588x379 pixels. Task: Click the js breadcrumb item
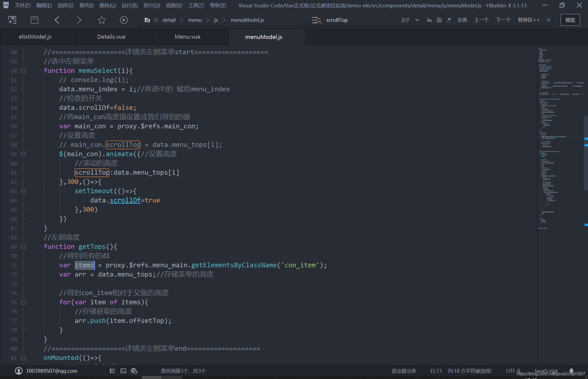point(216,20)
